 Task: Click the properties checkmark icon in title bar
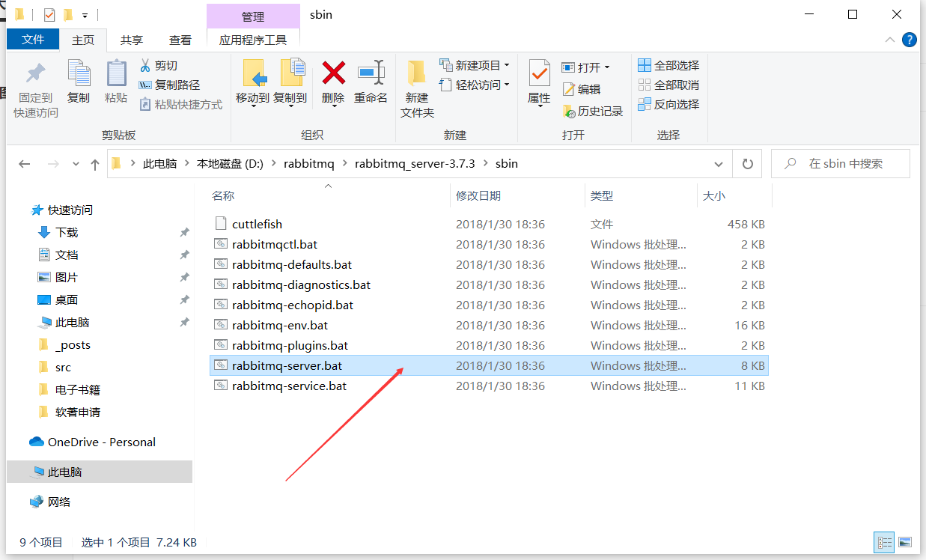pyautogui.click(x=49, y=15)
